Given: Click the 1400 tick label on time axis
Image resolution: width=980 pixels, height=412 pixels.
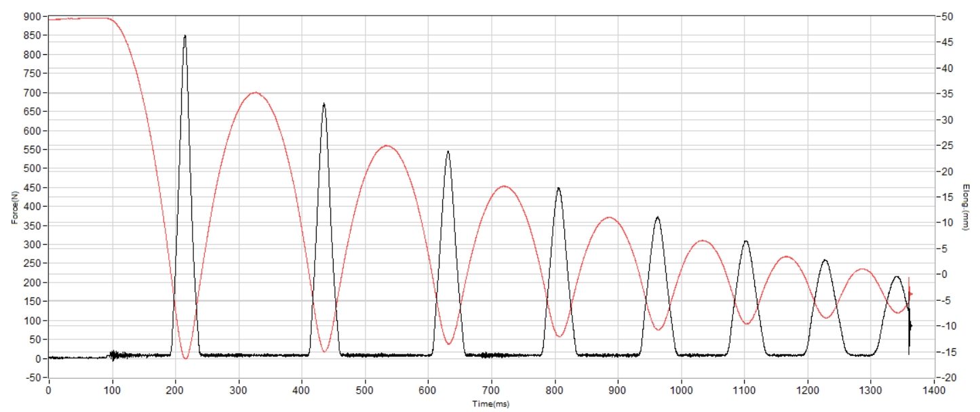Looking at the screenshot, I should coord(934,391).
